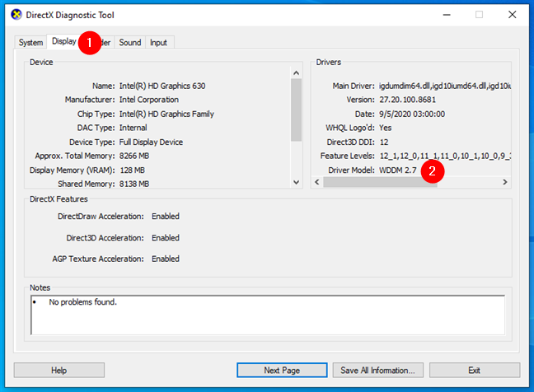Click the Exit button

(475, 371)
